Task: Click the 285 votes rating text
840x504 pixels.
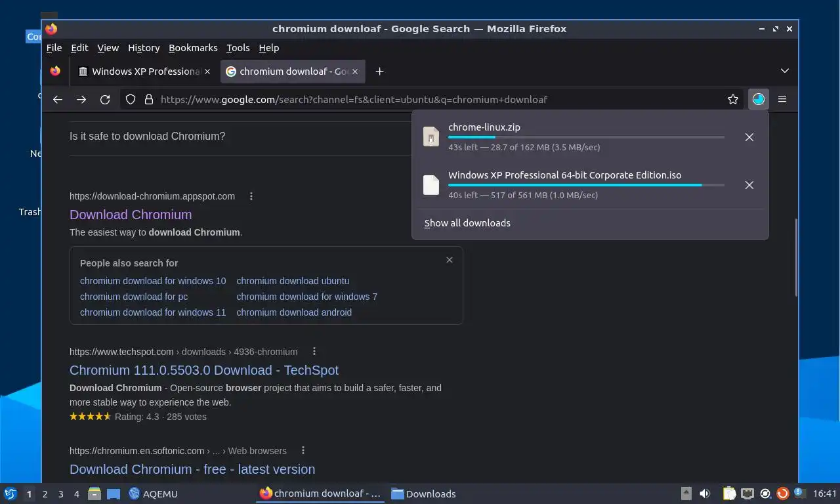Action: pyautogui.click(x=186, y=417)
